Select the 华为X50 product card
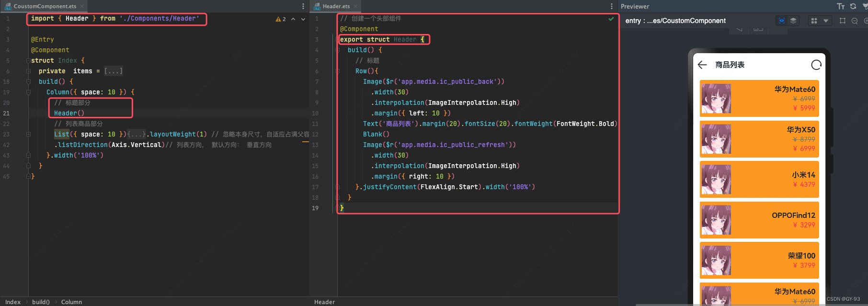 tap(759, 139)
